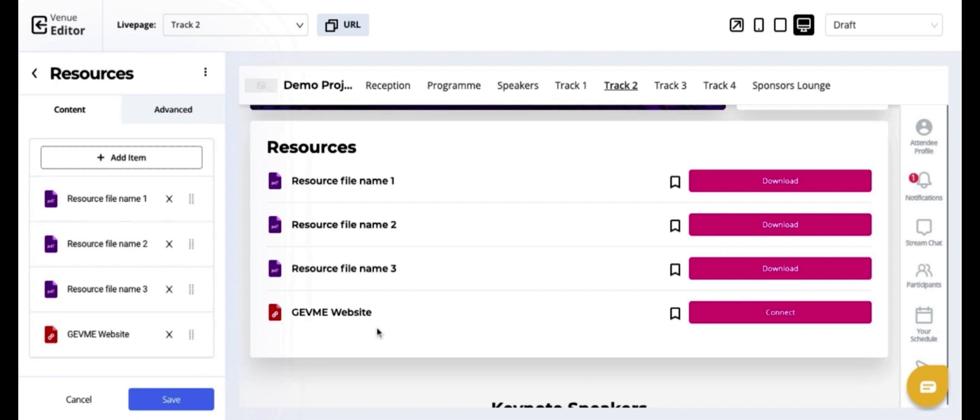Bookmark Resource file name 1
Image resolution: width=980 pixels, height=420 pixels.
(x=675, y=182)
